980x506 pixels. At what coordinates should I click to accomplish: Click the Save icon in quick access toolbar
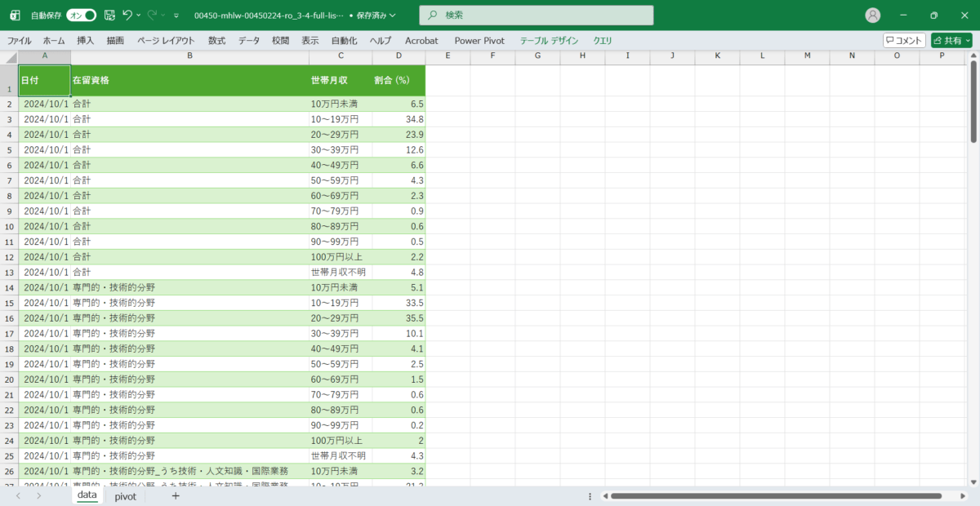click(x=109, y=16)
